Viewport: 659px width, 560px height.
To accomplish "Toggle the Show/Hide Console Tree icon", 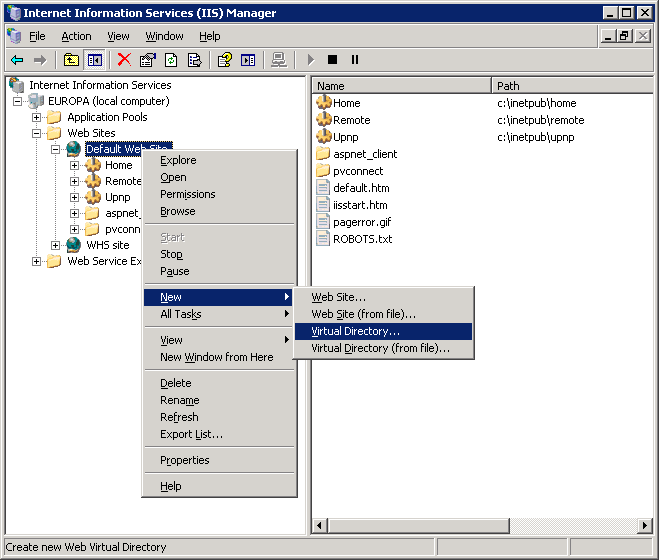I will [95, 60].
